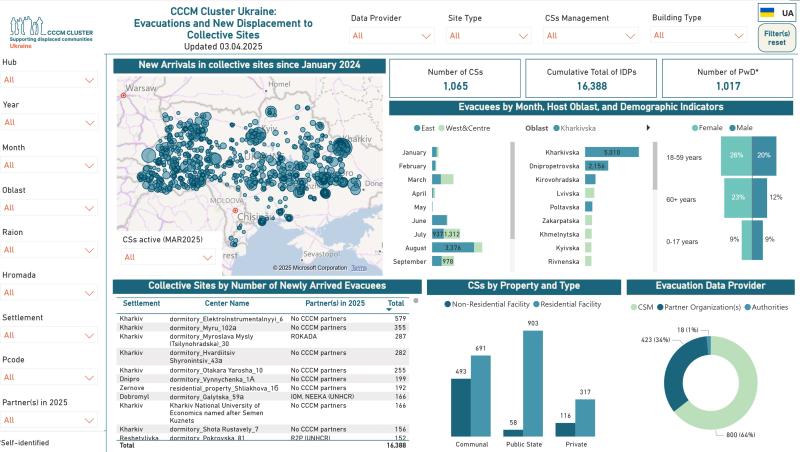Click the Warsaw city marker on map
Screen dimensions: 800x452
tap(123, 95)
